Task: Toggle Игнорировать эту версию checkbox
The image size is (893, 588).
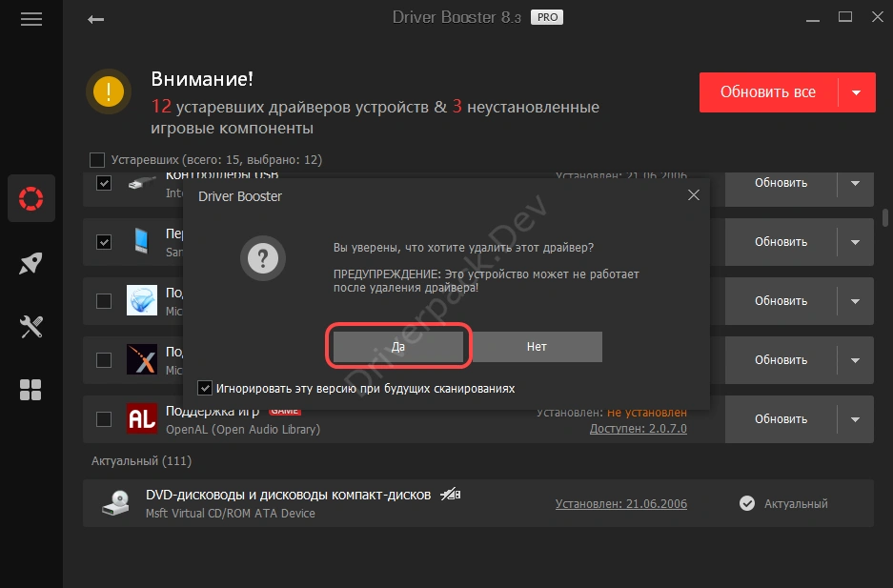Action: click(x=205, y=388)
